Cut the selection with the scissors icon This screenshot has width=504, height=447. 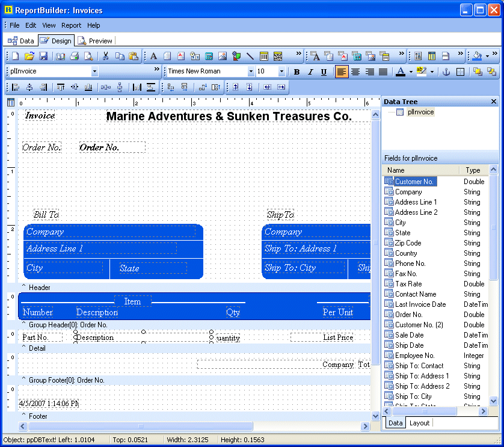point(105,56)
